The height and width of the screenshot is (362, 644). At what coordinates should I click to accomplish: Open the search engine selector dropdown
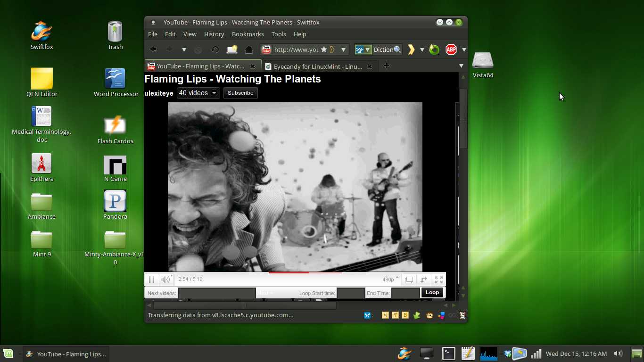363,49
